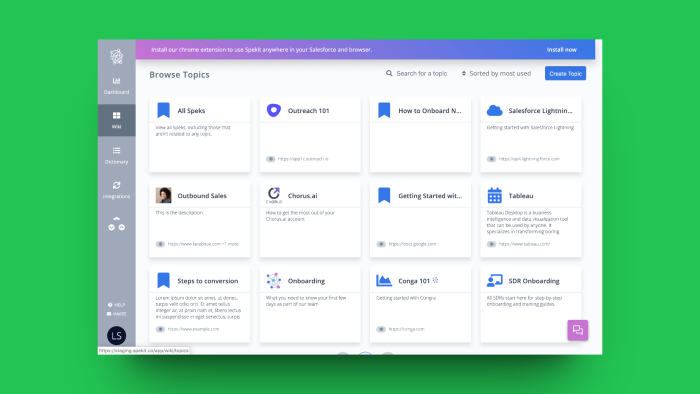Image resolution: width=700 pixels, height=394 pixels.
Task: Select the Wiki sidebar tab
Action: (117, 120)
